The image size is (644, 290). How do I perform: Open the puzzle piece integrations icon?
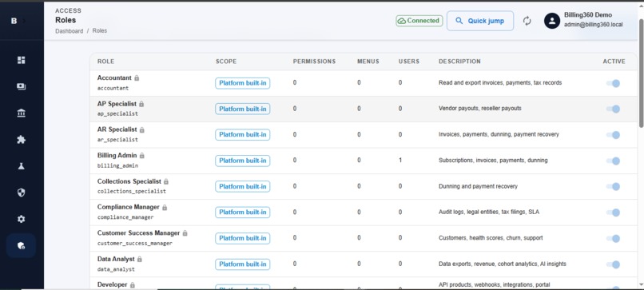21,140
